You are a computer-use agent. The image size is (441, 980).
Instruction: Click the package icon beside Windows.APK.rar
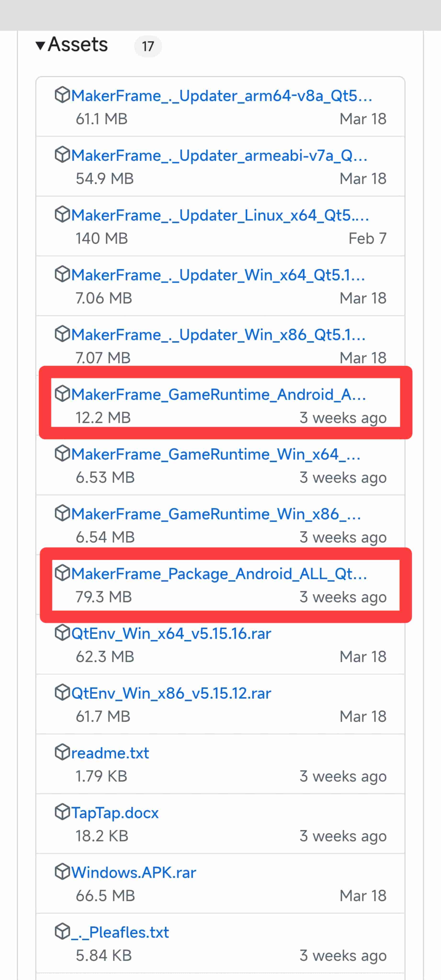point(62,872)
